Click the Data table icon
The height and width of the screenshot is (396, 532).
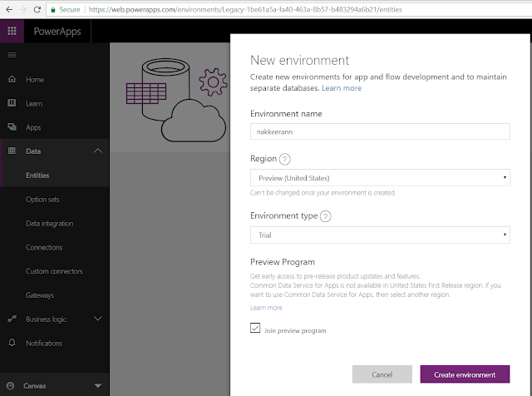[12, 151]
